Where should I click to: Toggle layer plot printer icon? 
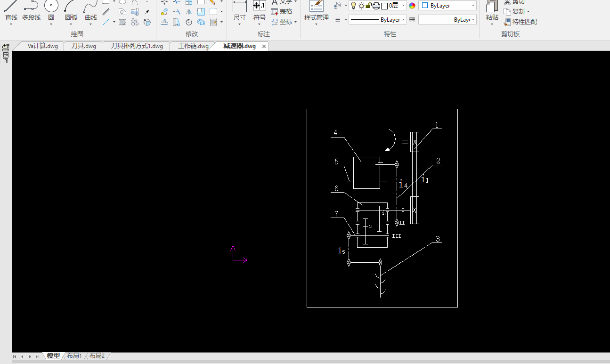[x=376, y=6]
